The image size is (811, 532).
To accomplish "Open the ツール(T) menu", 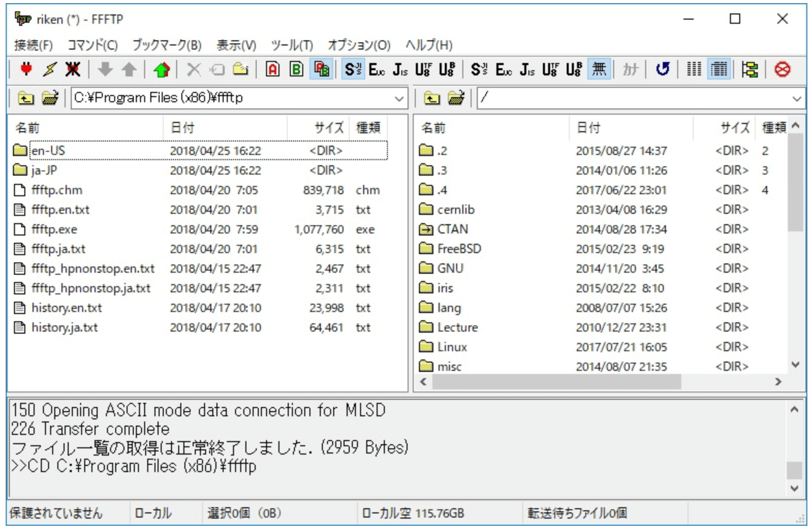I will click(x=292, y=45).
